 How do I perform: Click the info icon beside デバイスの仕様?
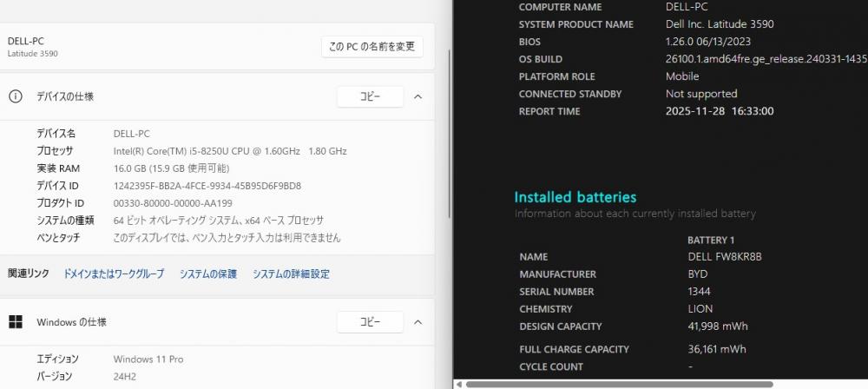point(16,96)
